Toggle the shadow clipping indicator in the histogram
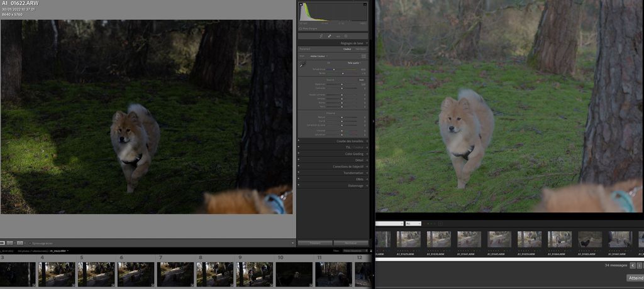644x289 pixels. (x=301, y=4)
